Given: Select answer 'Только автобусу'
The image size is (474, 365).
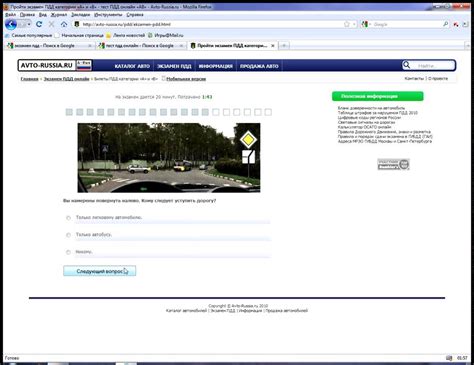Looking at the screenshot, I should (x=68, y=235).
